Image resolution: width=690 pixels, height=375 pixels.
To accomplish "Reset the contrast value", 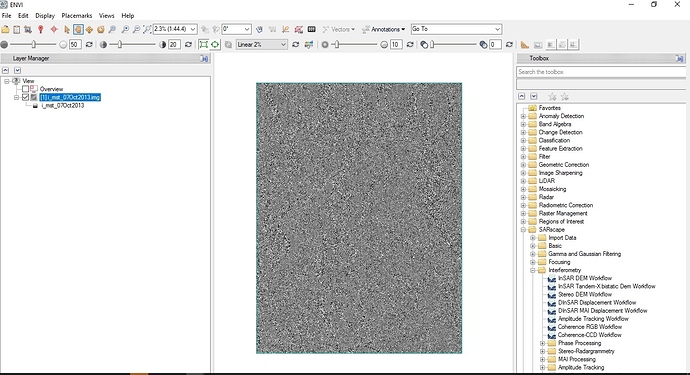I will tap(188, 44).
